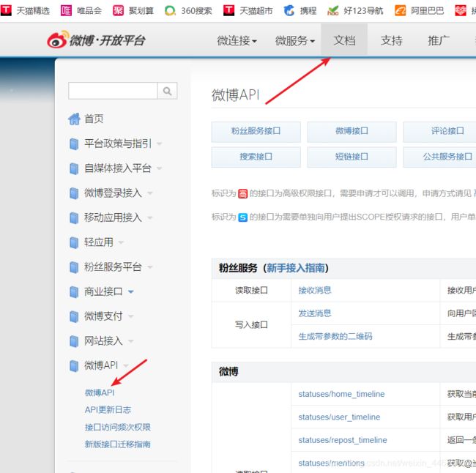Click the search magnifier icon button
Viewport: 476px width, 473px height.
pos(167,91)
